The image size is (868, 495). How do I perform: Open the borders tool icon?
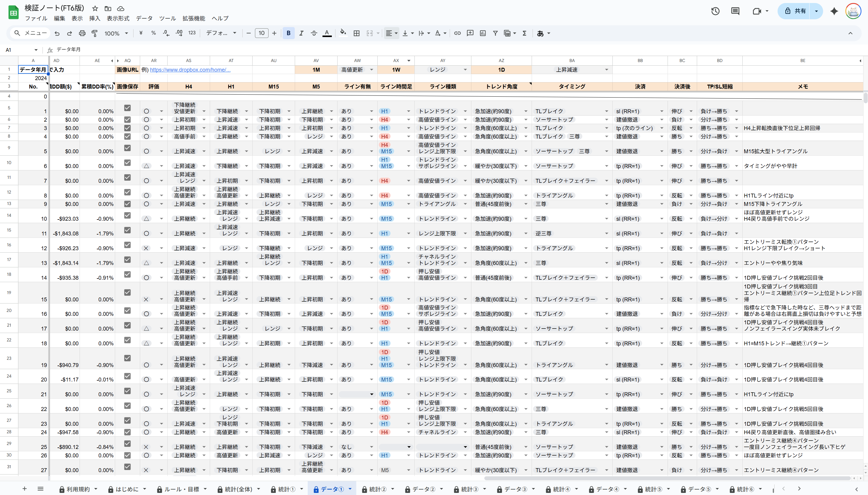(356, 33)
